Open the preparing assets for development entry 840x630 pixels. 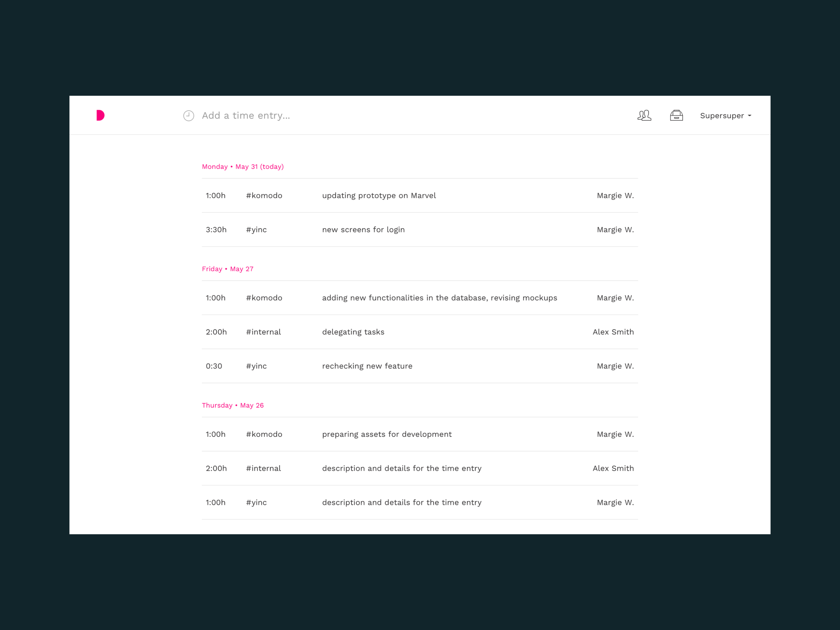coord(387,434)
